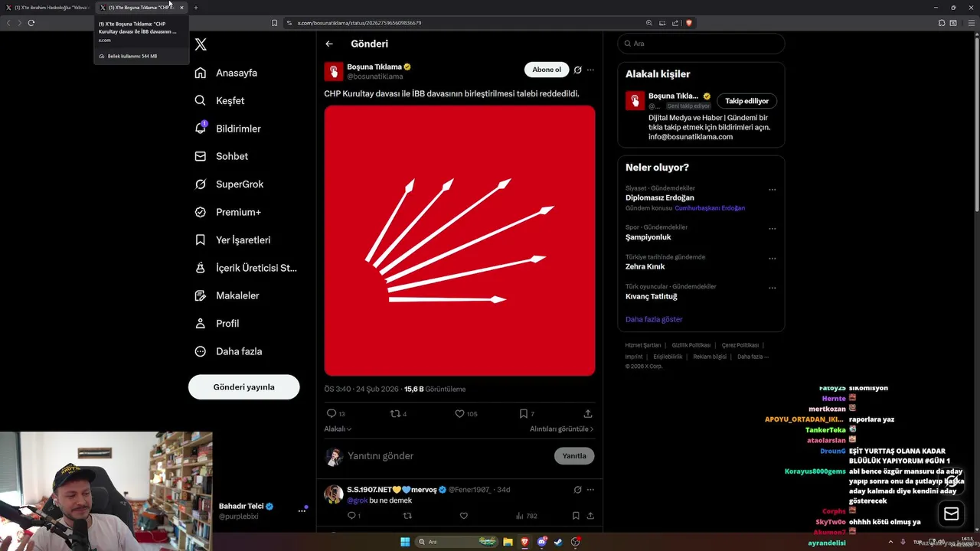This screenshot has width=980, height=551.
Task: Click reply icon with 13 replies
Action: coord(332,413)
